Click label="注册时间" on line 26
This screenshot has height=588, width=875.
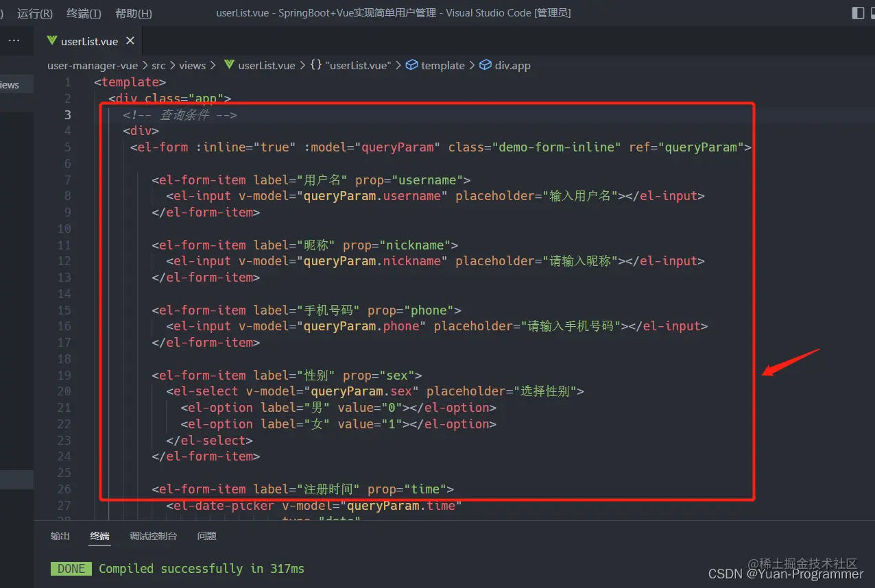tap(307, 489)
